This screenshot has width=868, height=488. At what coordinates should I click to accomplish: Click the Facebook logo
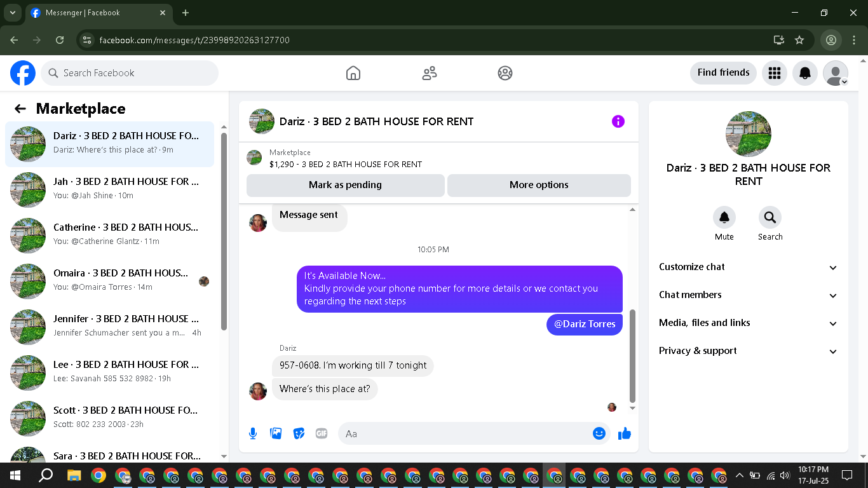pyautogui.click(x=23, y=73)
